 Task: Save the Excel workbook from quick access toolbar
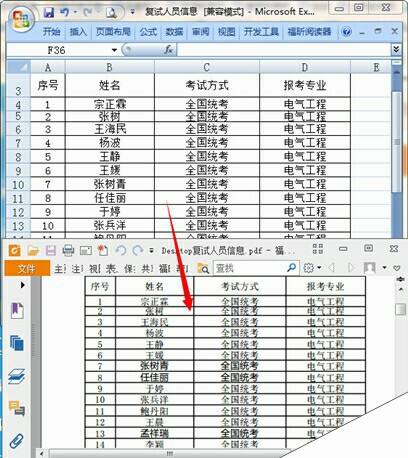(49, 12)
